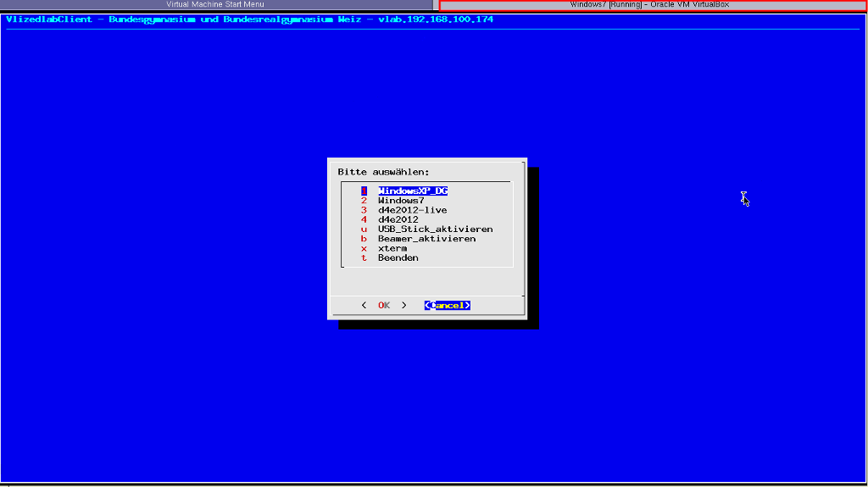
Task: Click the red hotkey letter b
Action: [x=364, y=239]
